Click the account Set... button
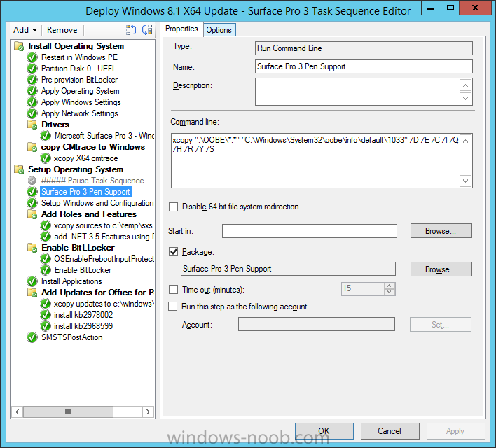 (441, 325)
